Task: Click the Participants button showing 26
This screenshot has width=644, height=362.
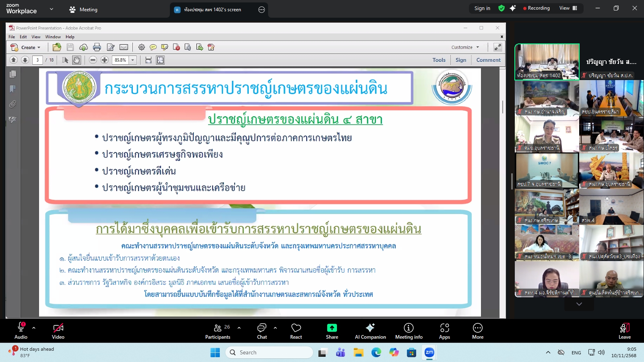Action: click(218, 331)
